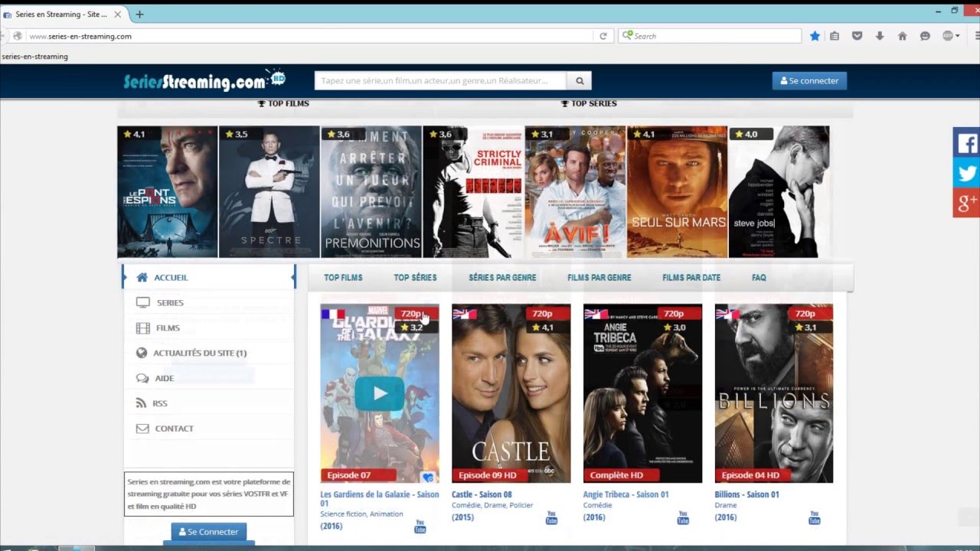Open the Top Séries tab
Screen dimensions: 980x551
[415, 278]
